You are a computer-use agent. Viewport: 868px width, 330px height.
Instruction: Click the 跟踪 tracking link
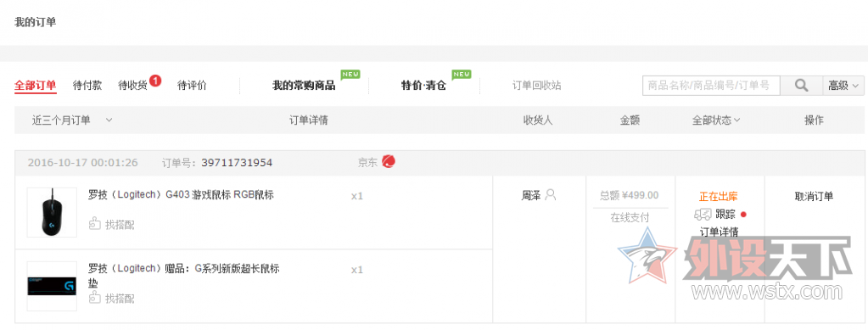click(x=725, y=214)
